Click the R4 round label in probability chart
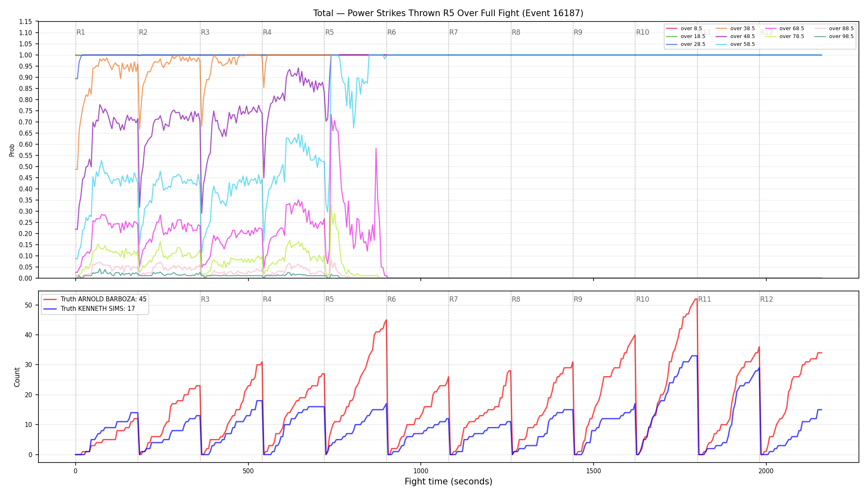 267,32
